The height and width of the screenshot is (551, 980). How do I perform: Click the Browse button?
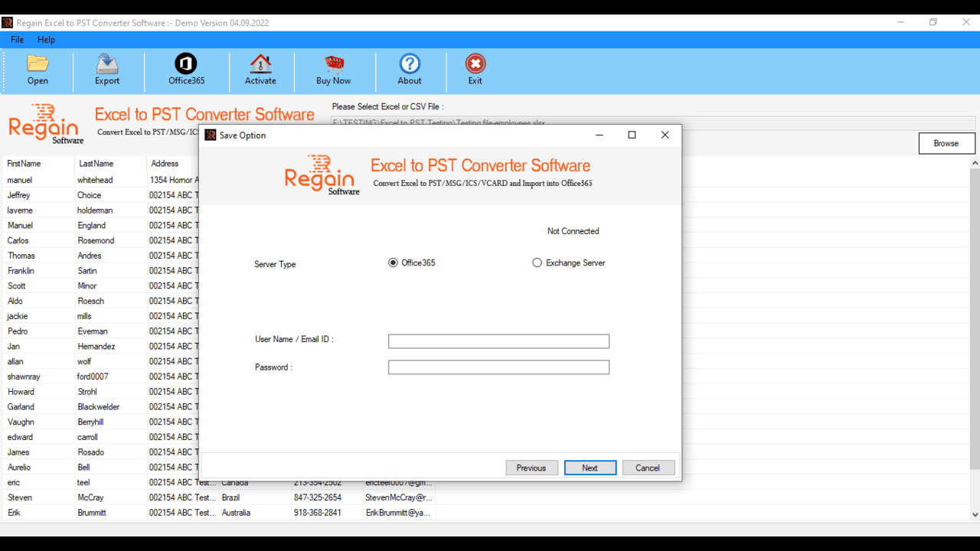click(946, 143)
